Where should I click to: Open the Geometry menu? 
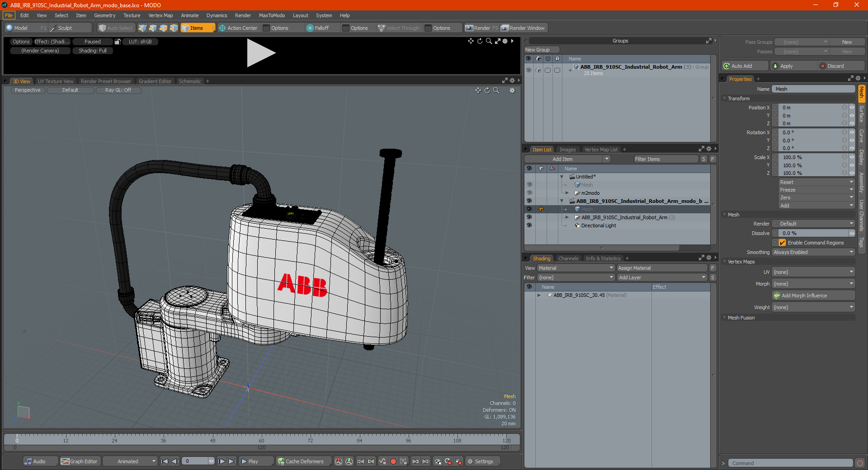(x=104, y=15)
